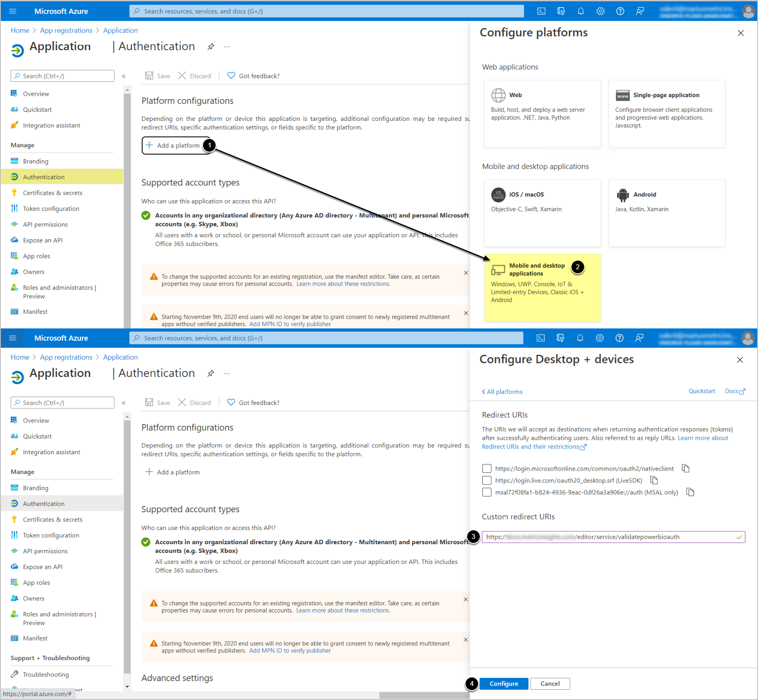Select Mobile and desktop applications platform card
The width and height of the screenshot is (758, 700).
542,288
